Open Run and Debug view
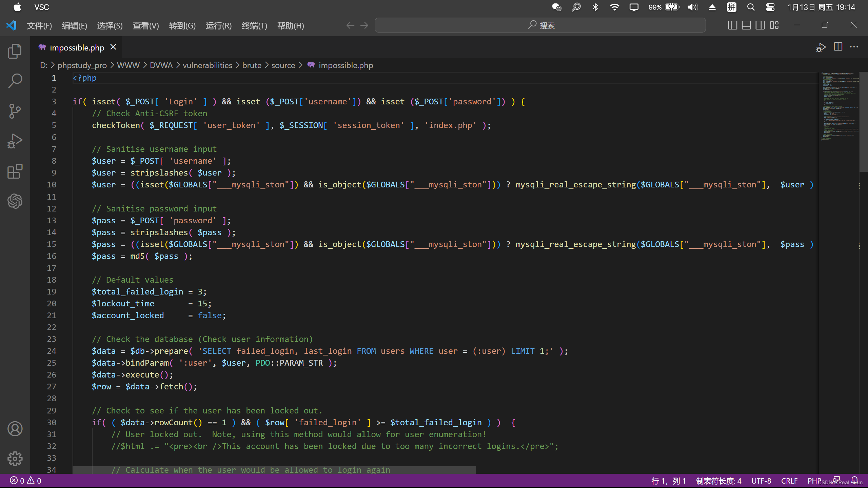This screenshot has height=488, width=868. [15, 141]
